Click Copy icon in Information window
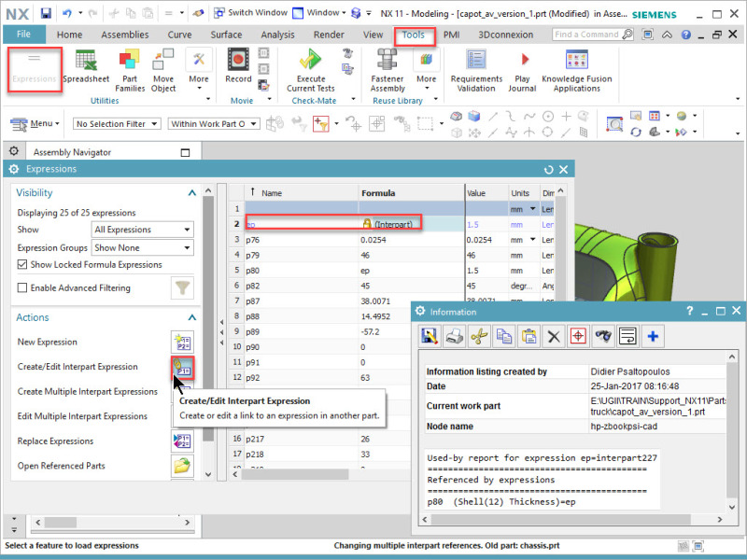The height and width of the screenshot is (560, 747). click(504, 337)
